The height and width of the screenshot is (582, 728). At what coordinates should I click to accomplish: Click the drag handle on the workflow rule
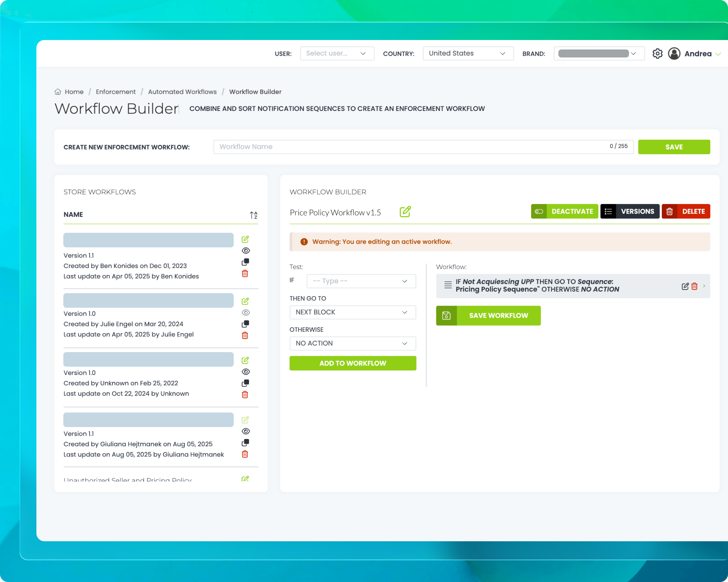coord(448,285)
